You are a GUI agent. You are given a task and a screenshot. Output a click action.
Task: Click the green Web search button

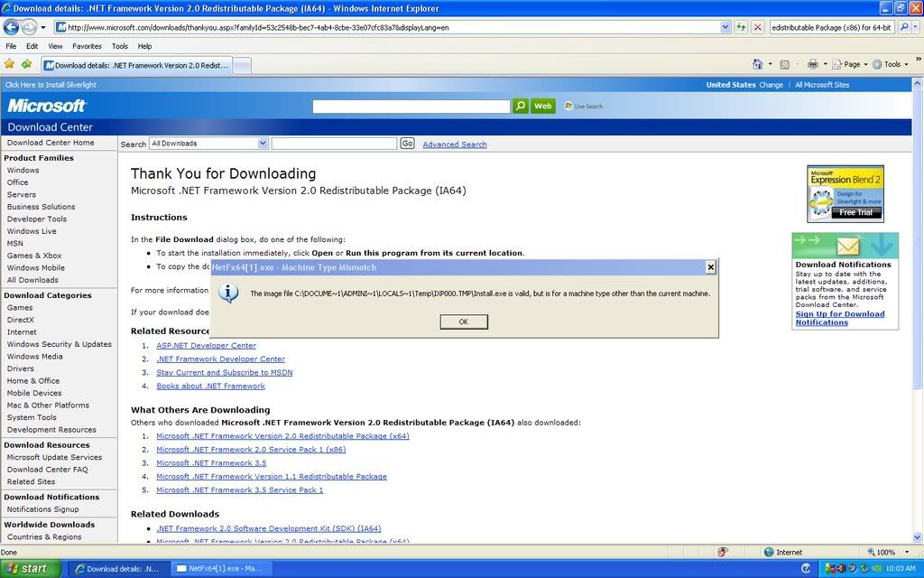click(x=542, y=107)
